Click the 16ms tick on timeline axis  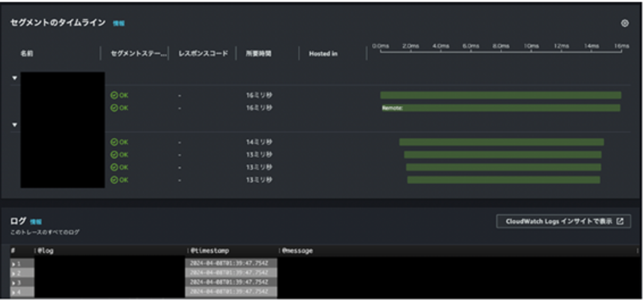(622, 46)
